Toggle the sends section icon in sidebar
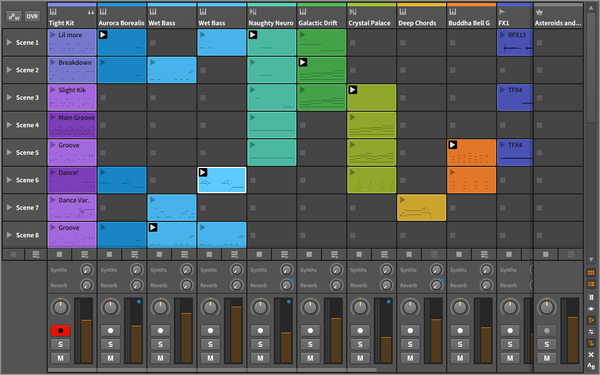This screenshot has width=600, height=375. pos(591,331)
